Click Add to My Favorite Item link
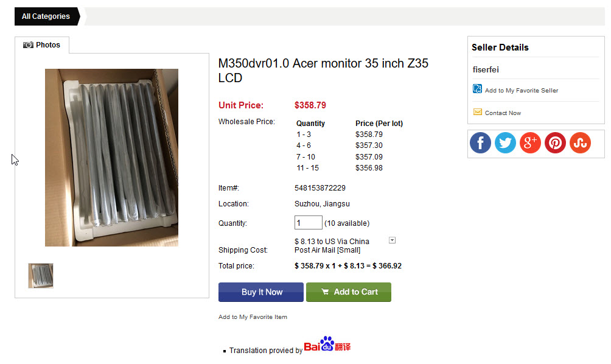 (253, 317)
